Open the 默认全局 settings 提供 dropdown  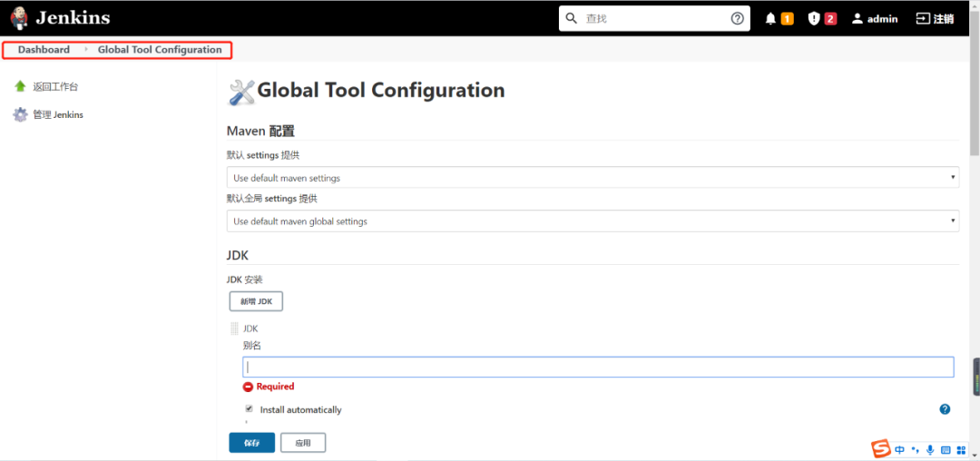[x=593, y=221]
